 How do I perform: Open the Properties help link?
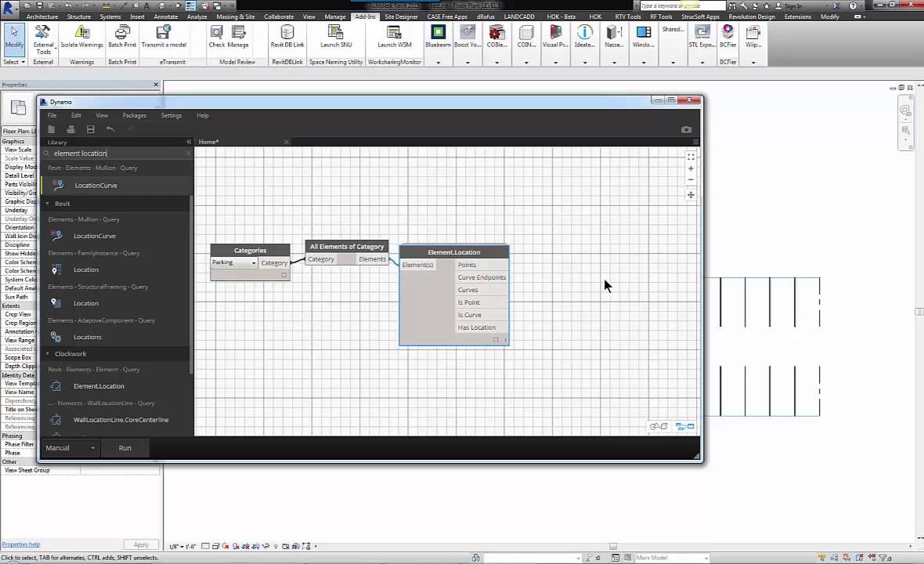pyautogui.click(x=21, y=544)
